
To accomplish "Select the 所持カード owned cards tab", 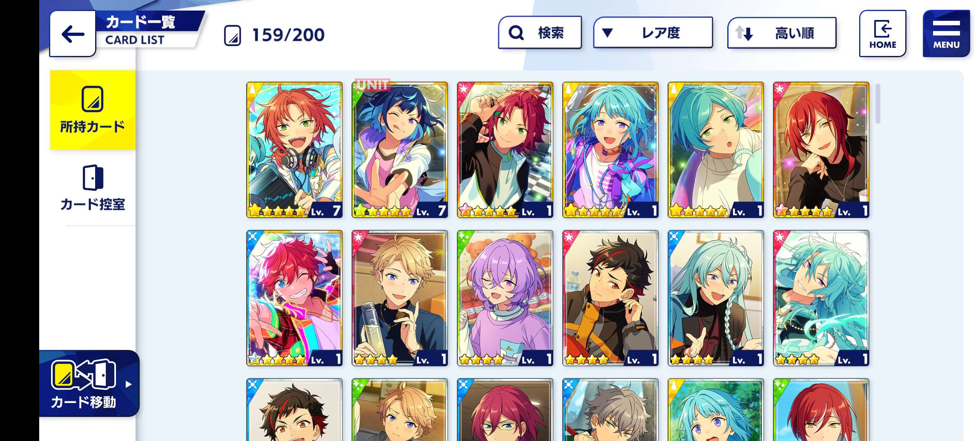I will tap(93, 110).
